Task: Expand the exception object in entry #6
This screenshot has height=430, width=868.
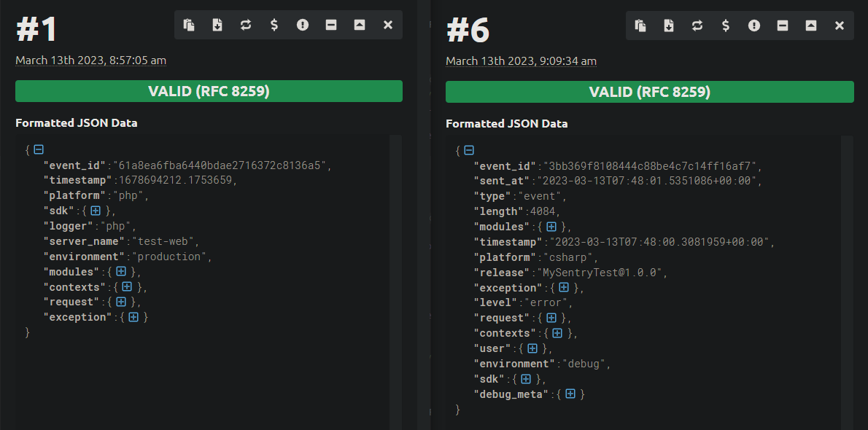Action: tap(563, 287)
